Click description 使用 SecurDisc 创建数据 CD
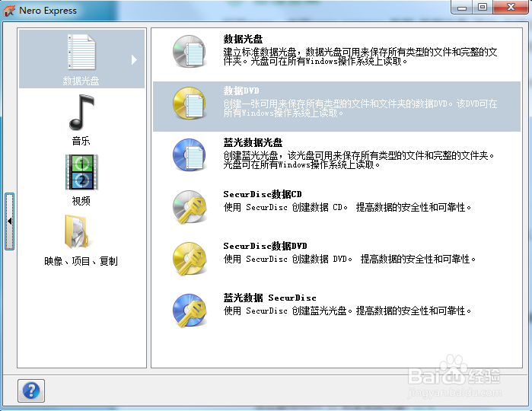Image resolution: width=532 pixels, height=411 pixels. pyautogui.click(x=347, y=207)
